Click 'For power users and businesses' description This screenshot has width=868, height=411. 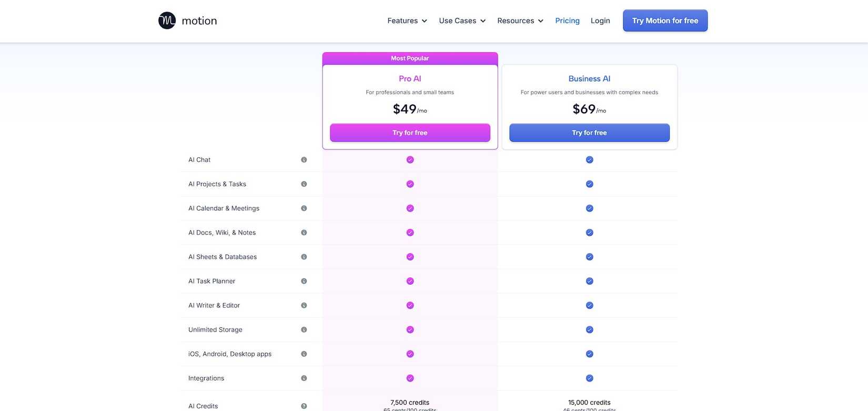(589, 92)
